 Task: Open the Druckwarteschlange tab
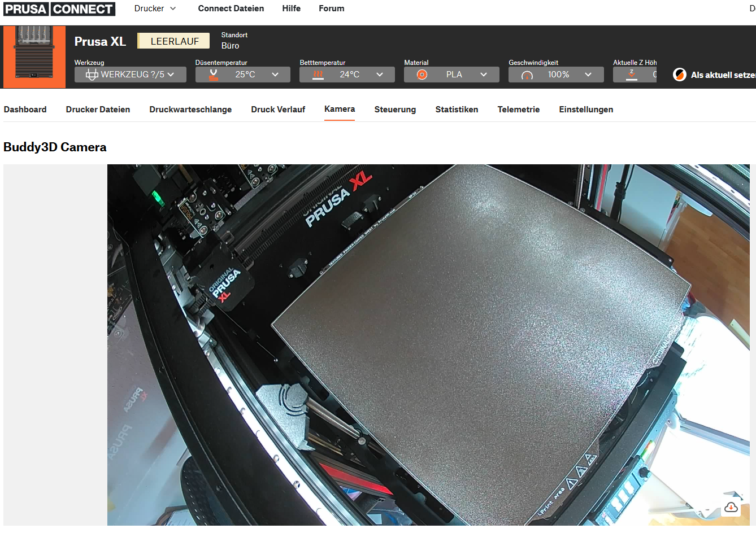(x=190, y=110)
